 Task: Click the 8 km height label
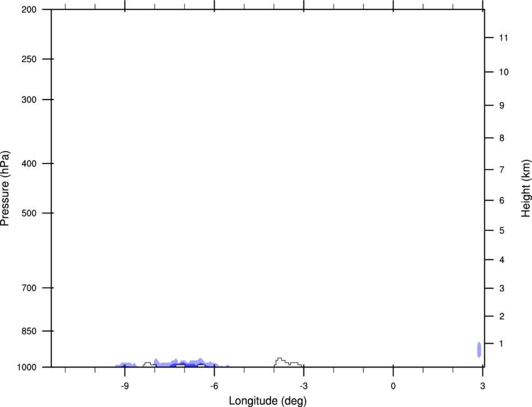coord(502,138)
